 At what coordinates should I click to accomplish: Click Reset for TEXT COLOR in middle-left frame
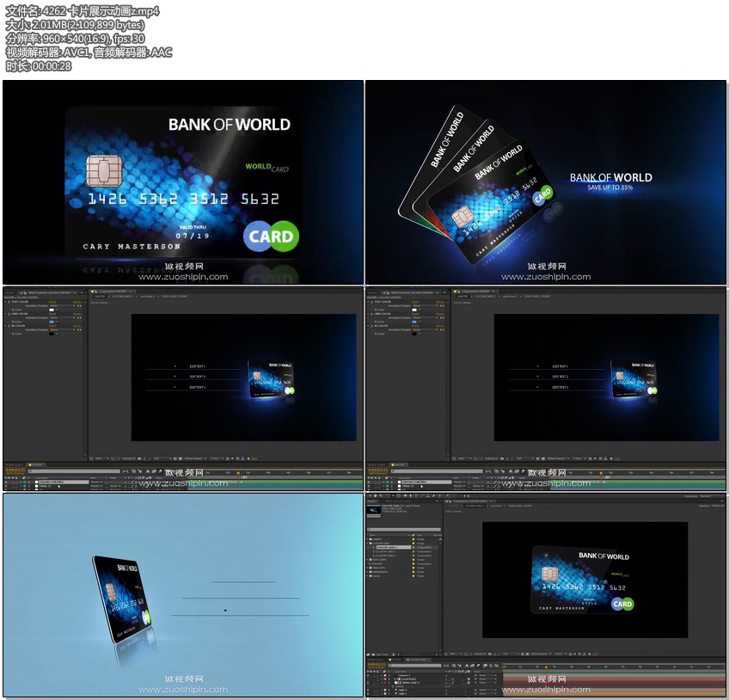pos(53,302)
